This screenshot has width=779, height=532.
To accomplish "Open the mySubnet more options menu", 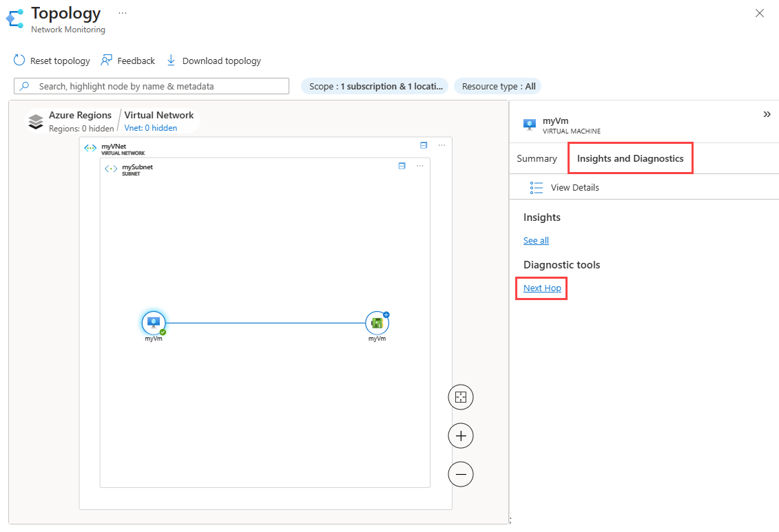I will coord(419,166).
